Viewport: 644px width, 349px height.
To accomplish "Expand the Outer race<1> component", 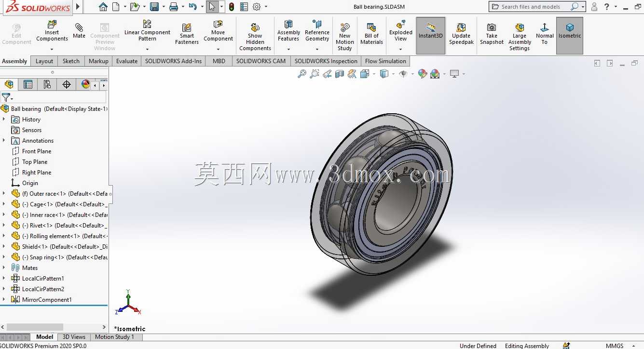I will [4, 193].
